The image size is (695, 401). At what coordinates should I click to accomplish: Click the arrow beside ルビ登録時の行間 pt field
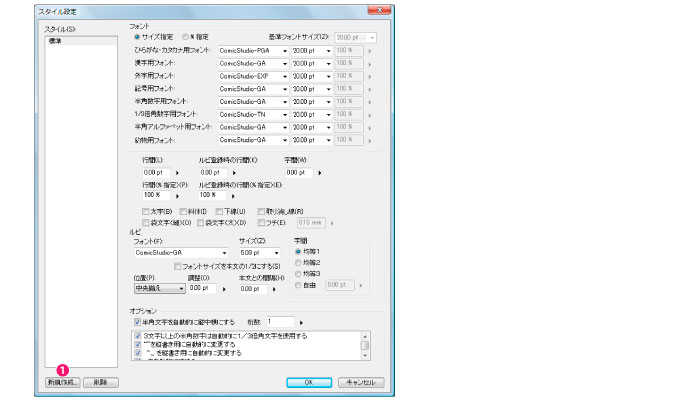pos(234,173)
